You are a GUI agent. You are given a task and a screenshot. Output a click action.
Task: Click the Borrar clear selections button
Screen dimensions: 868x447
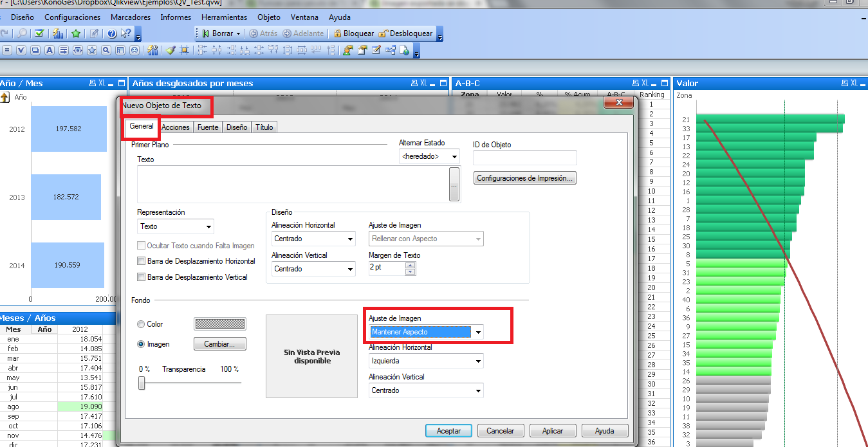click(x=217, y=33)
